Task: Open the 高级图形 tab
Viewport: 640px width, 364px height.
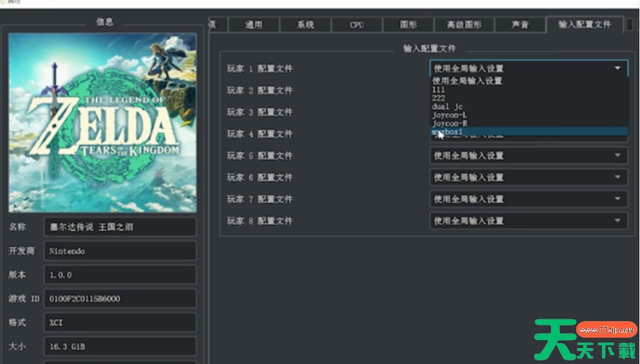Action: [x=464, y=25]
